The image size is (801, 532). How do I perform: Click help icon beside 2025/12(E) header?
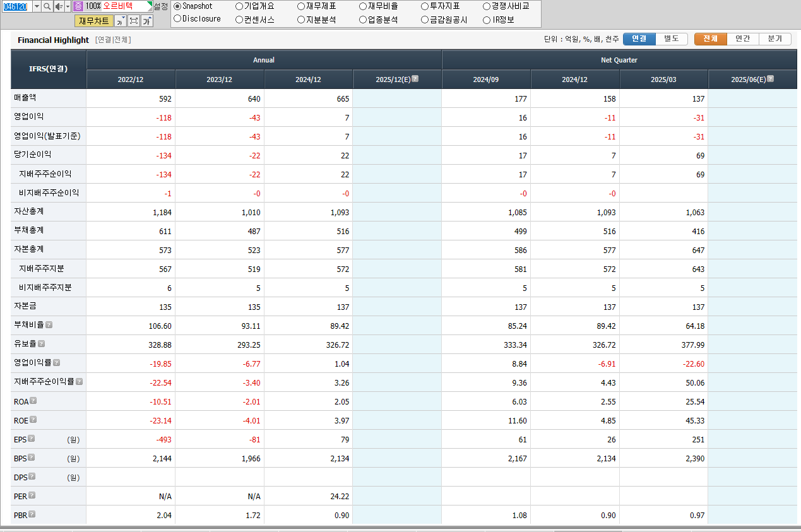[415, 79]
